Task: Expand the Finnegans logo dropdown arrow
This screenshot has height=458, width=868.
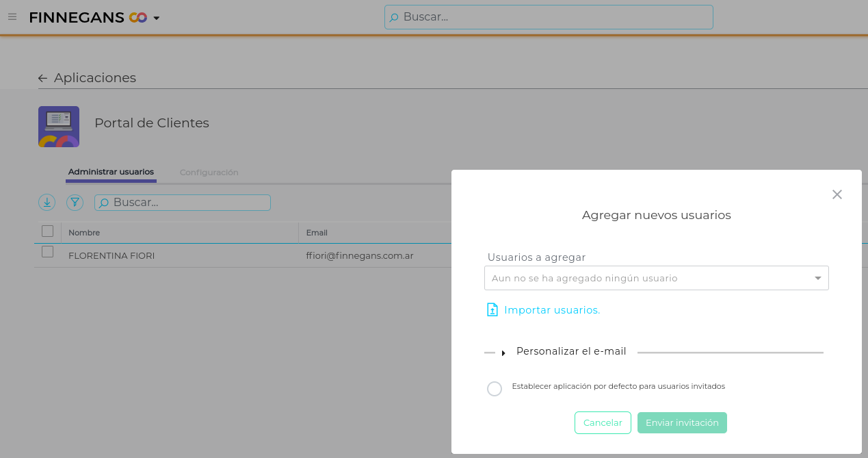Action: pos(157,18)
